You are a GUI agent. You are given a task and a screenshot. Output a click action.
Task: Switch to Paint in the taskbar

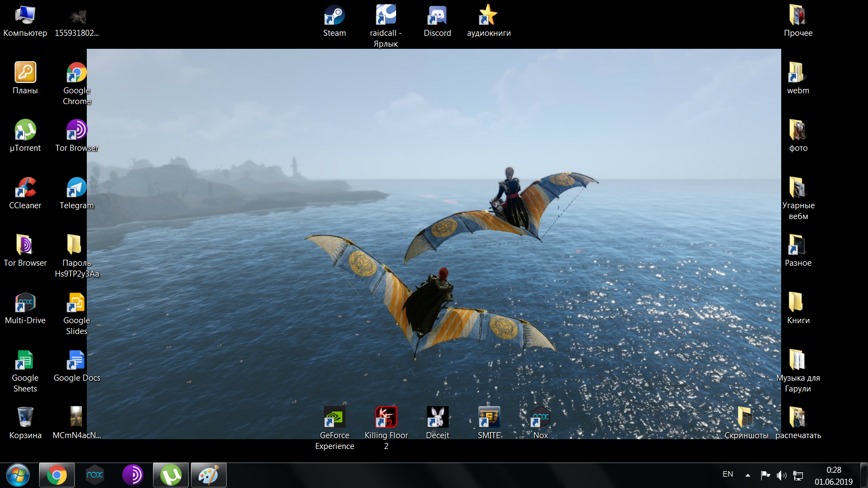coord(209,476)
